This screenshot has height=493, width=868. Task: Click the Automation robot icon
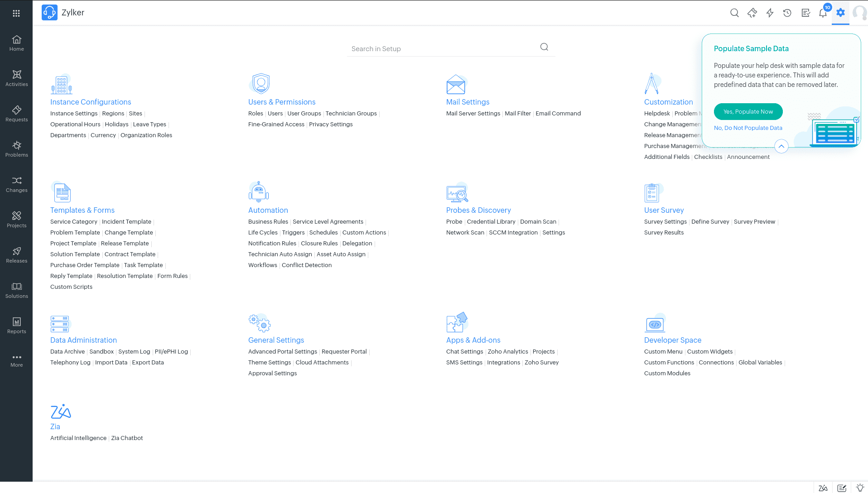pos(259,192)
